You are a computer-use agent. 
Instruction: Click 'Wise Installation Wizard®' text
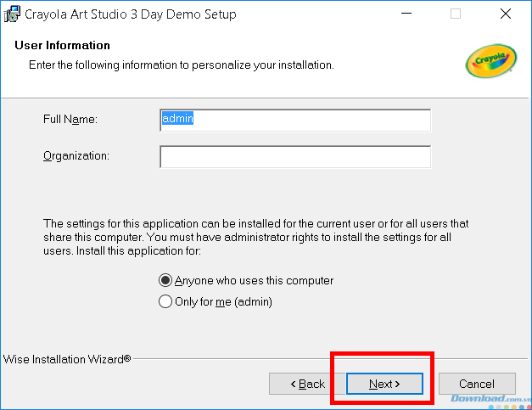[x=67, y=359]
